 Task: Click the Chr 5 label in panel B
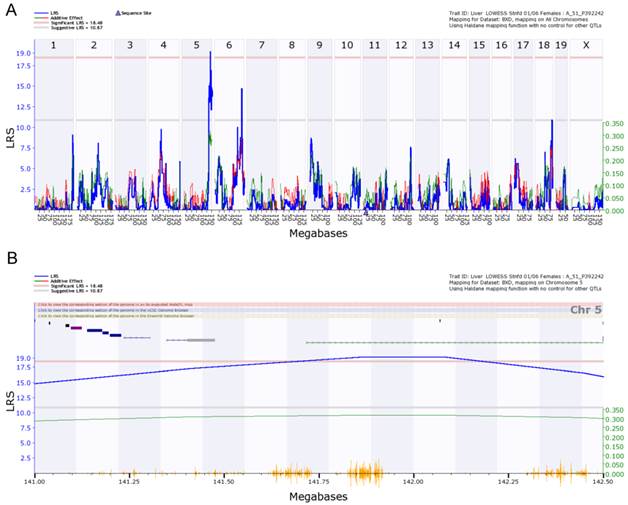click(x=585, y=310)
